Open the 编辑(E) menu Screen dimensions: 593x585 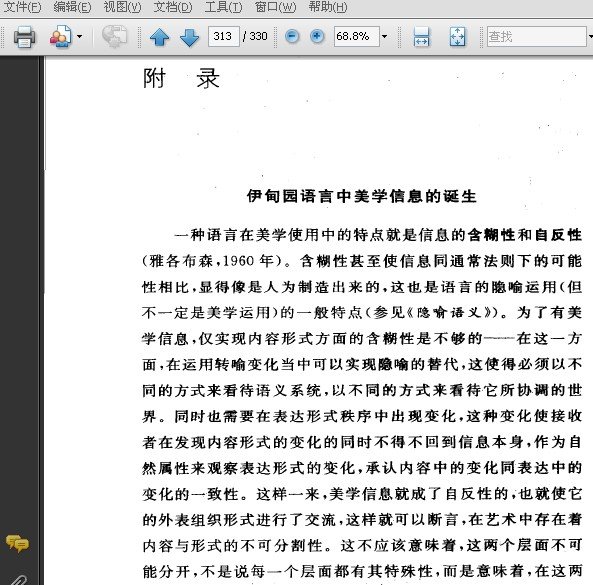72,7
